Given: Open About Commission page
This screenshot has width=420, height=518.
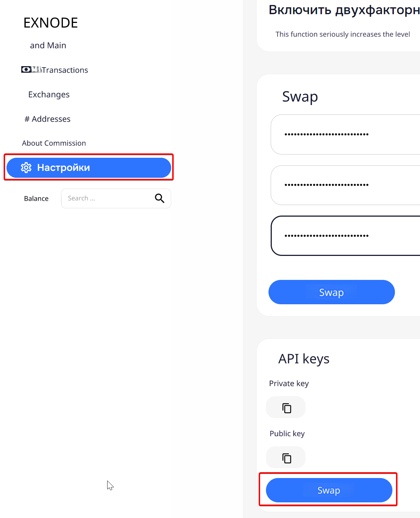Looking at the screenshot, I should [54, 143].
